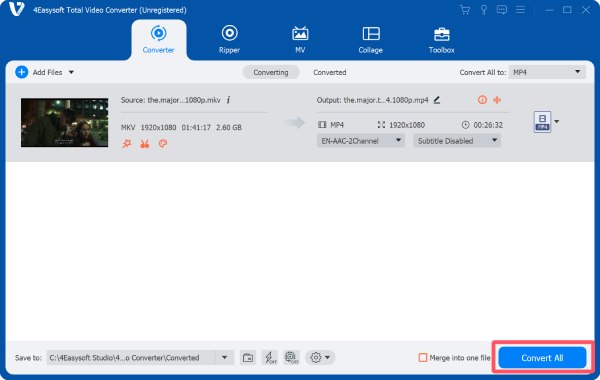Expand the settings gear dropdown arrow
The width and height of the screenshot is (600, 380).
[x=328, y=358]
